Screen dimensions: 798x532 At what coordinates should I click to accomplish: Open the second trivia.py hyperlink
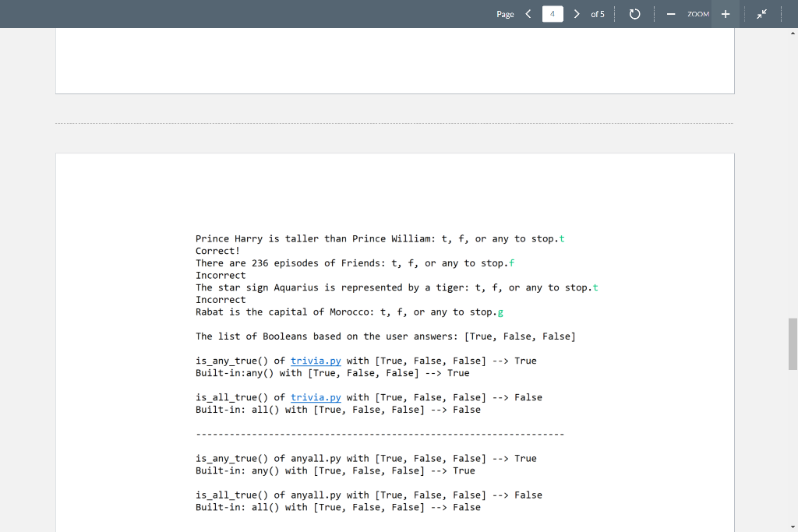tap(316, 397)
